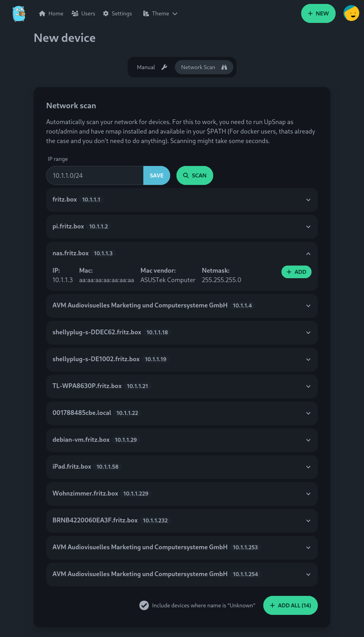The width and height of the screenshot is (364, 637).
Task: Open the user avatar menu
Action: click(351, 13)
